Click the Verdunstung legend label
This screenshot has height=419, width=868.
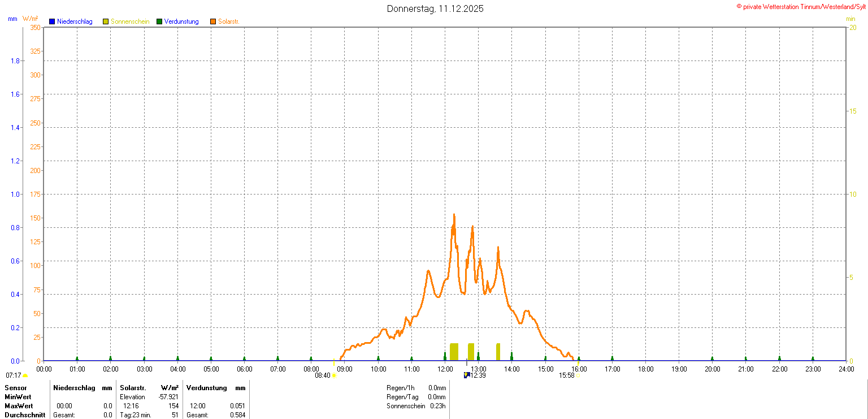point(181,21)
